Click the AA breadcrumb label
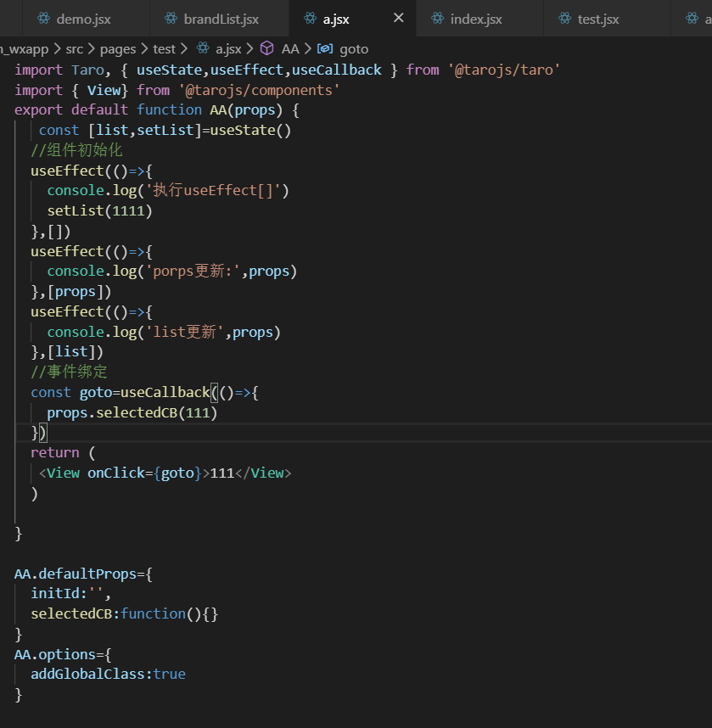 (290, 48)
